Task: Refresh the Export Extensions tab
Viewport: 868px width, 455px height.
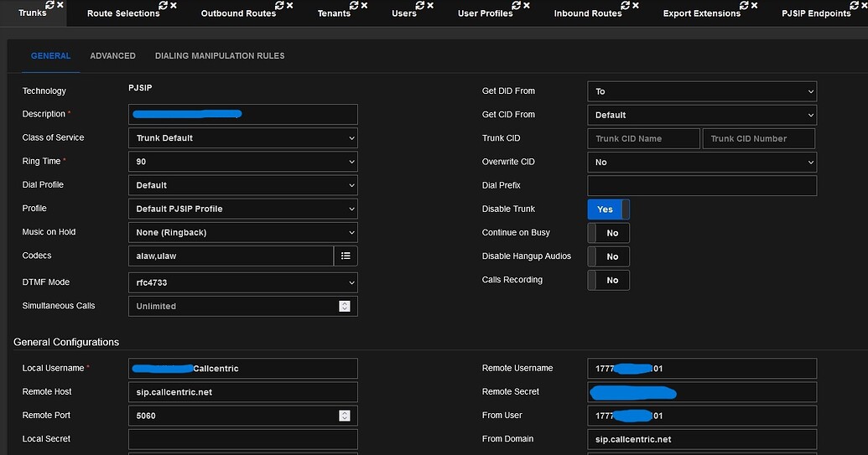Action: [x=743, y=6]
